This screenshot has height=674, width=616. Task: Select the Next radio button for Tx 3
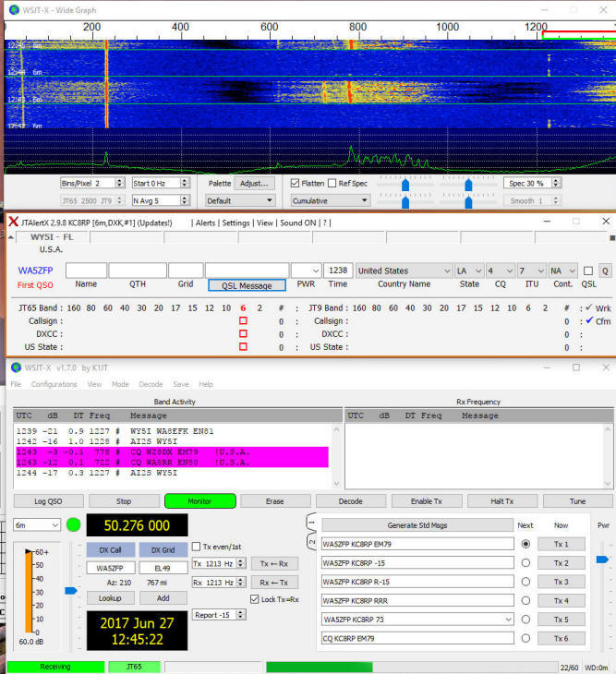tap(525, 582)
